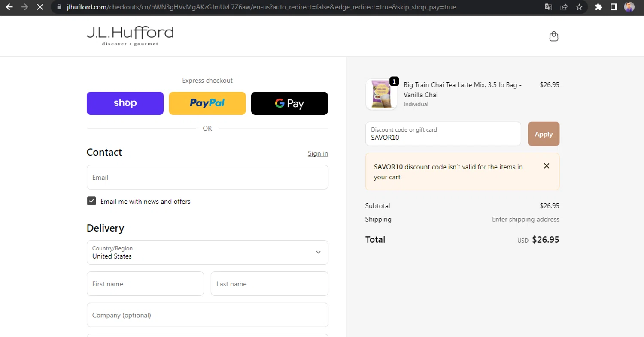Follow the Sign in link
Screen dimensions: 644x337
click(318, 153)
